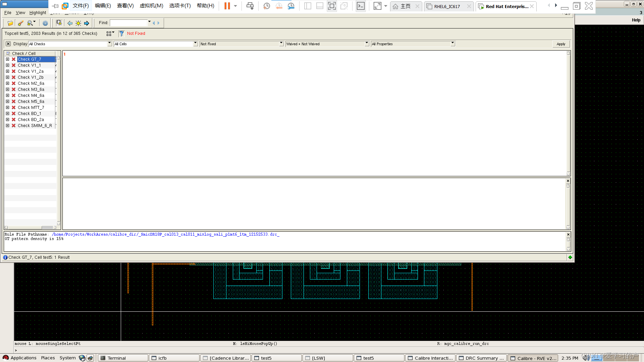This screenshot has height=362, width=644.
Task: Click in the Find input field
Action: coord(129,23)
